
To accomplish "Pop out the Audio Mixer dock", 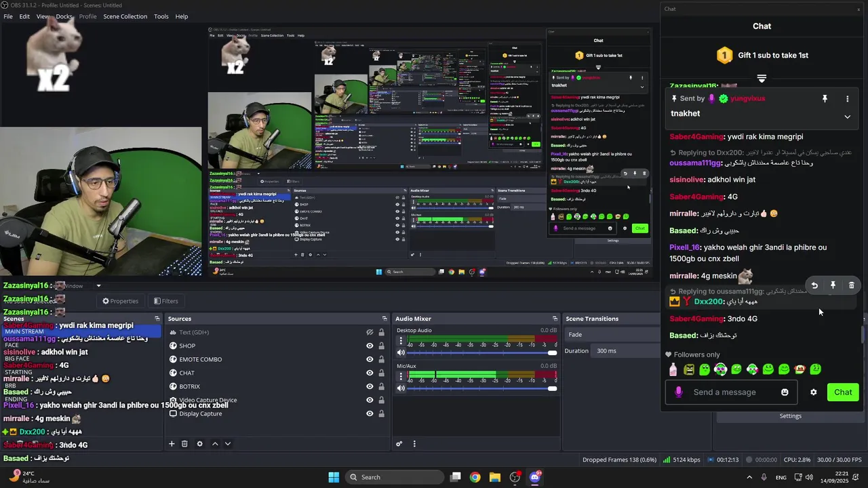I will point(556,319).
